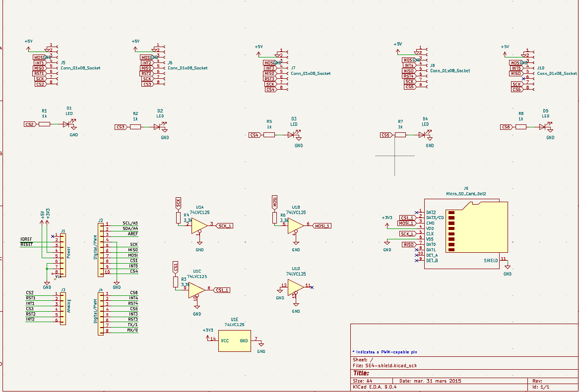This screenshot has width=579, height=392.
Task: Click the J7 Conn_01x08_Socket label
Action: point(311,73)
